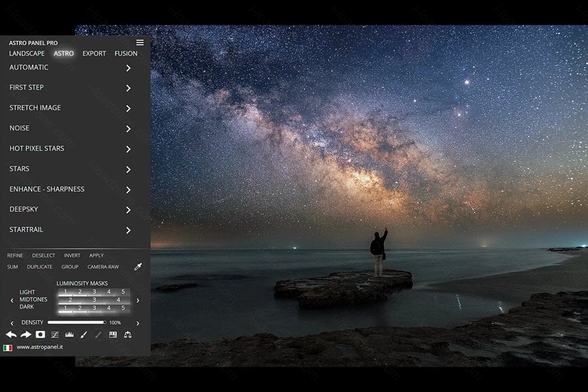Click the DESELECT button

[x=44, y=255]
